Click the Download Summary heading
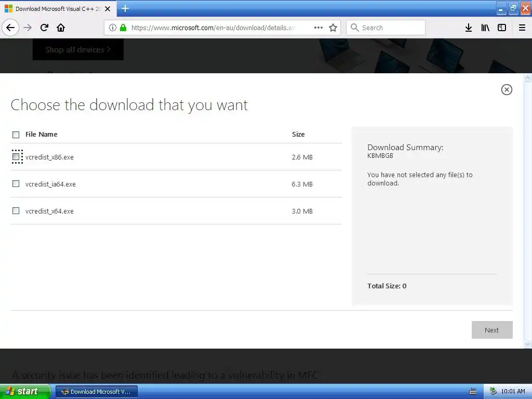 405,147
